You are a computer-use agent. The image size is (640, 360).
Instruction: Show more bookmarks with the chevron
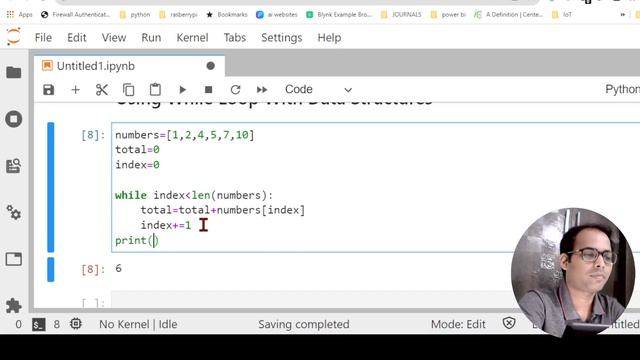(622, 14)
